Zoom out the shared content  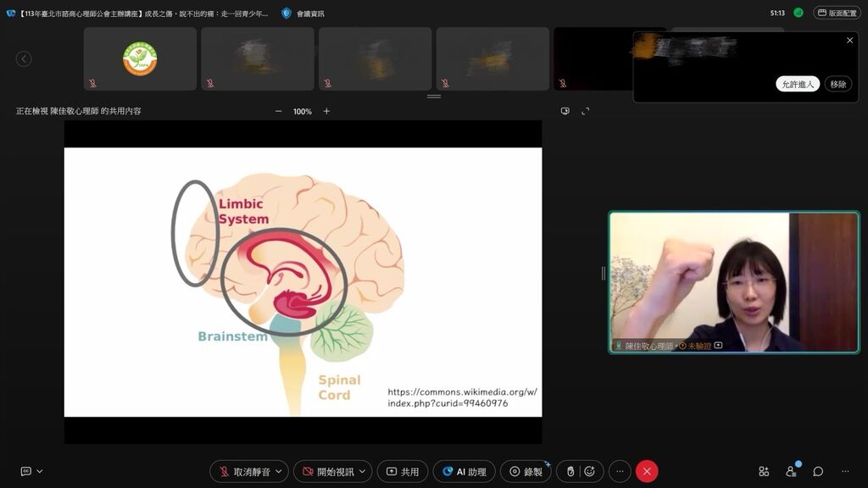point(278,111)
